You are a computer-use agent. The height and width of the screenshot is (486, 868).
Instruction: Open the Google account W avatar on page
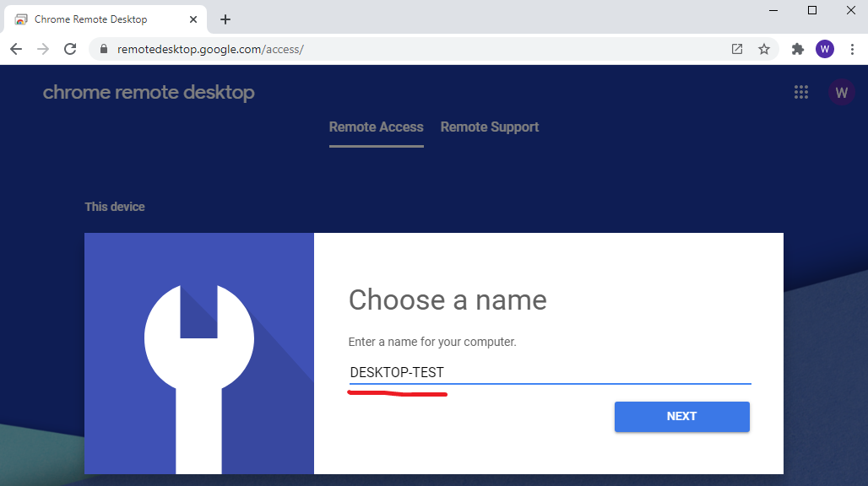842,92
